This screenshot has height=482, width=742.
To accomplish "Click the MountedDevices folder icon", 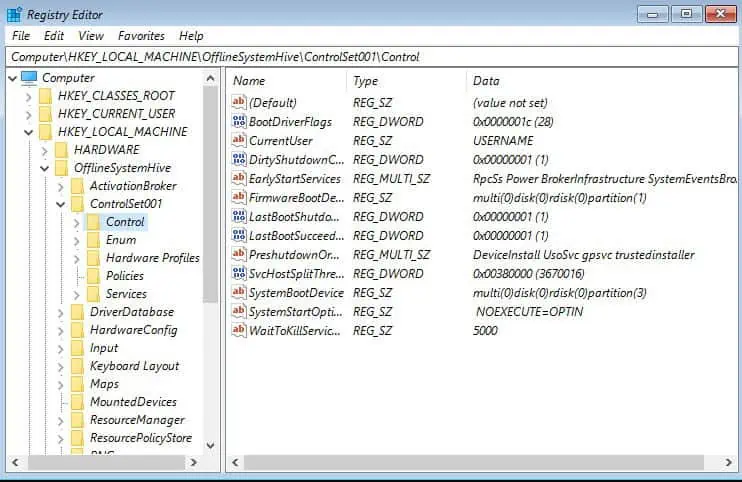I will click(78, 402).
